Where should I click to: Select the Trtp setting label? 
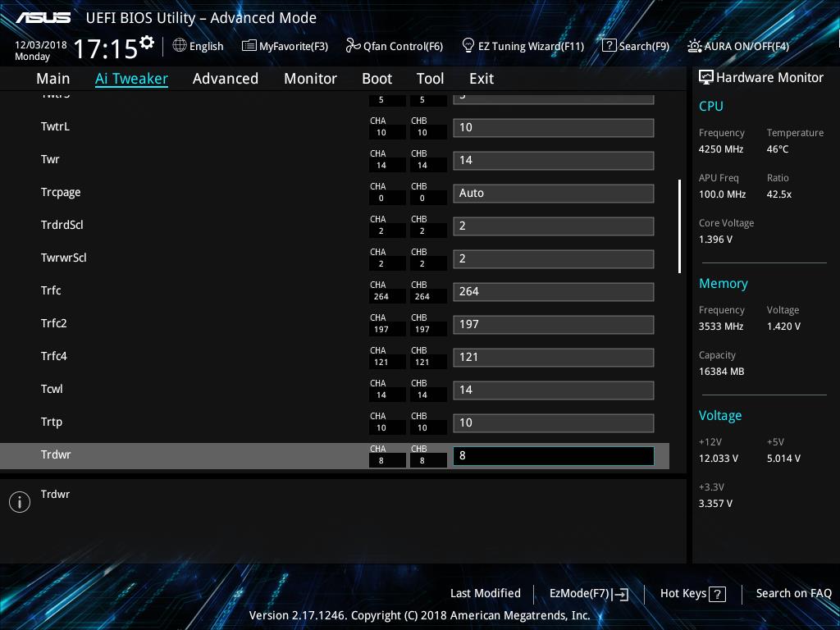[x=52, y=422]
